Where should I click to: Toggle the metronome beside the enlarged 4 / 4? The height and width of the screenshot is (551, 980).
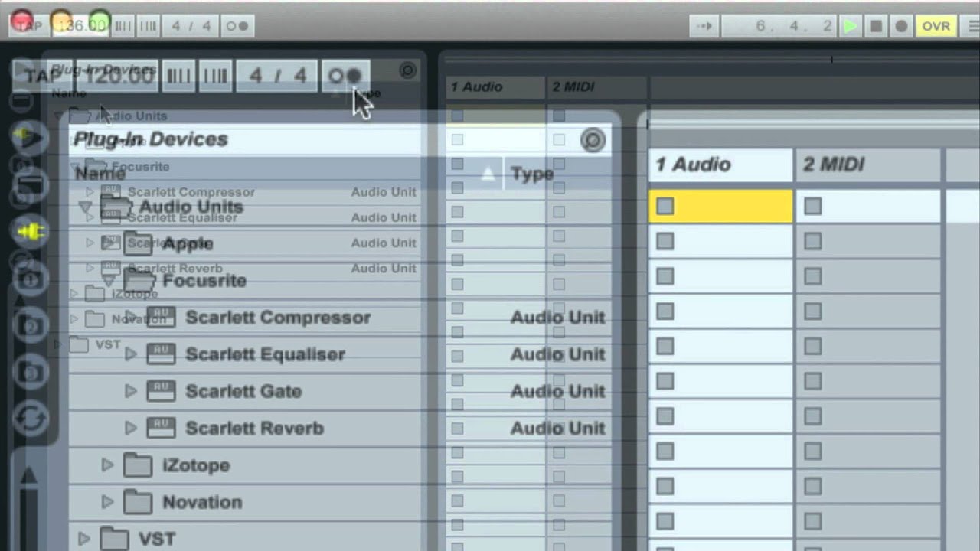pos(345,76)
